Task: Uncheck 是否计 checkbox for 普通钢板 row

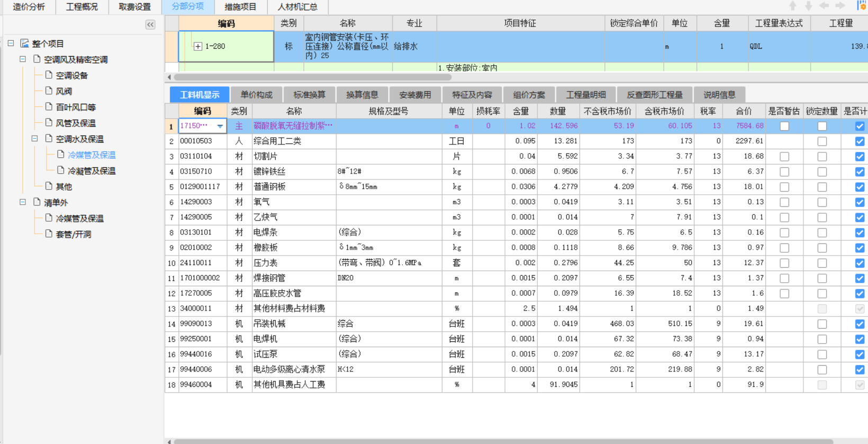Action: point(860,187)
